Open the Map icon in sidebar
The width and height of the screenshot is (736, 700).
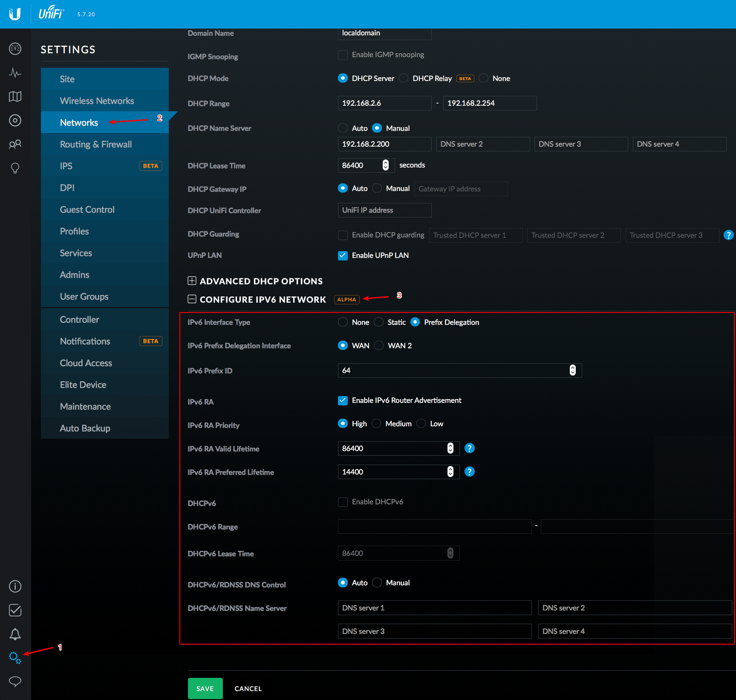pos(15,97)
